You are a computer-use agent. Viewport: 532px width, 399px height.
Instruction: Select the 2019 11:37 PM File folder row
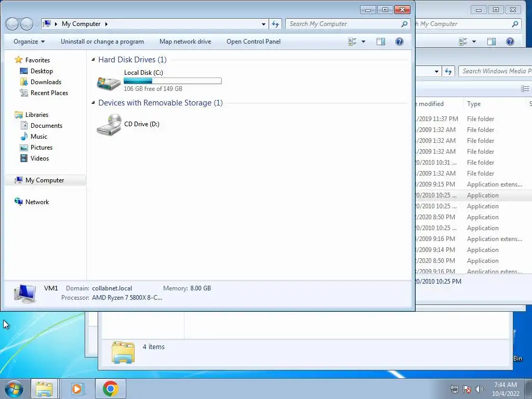(x=474, y=119)
